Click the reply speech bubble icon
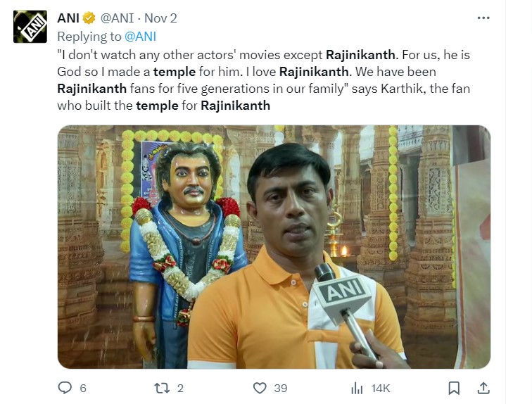Viewport: 532px width, 404px height. (x=64, y=388)
